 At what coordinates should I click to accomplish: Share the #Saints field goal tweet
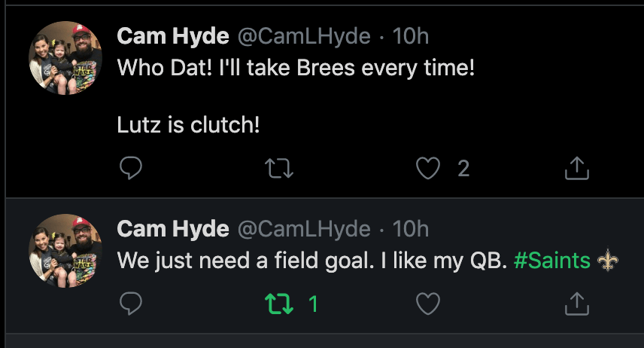[x=576, y=304]
